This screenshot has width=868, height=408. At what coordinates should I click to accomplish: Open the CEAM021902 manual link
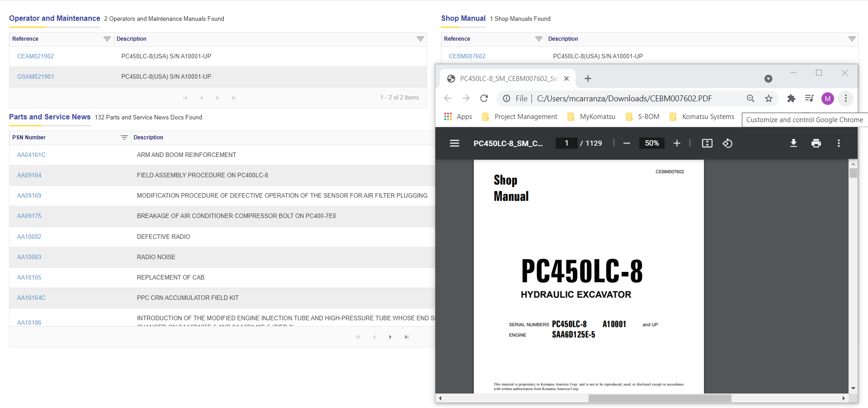pyautogui.click(x=35, y=57)
